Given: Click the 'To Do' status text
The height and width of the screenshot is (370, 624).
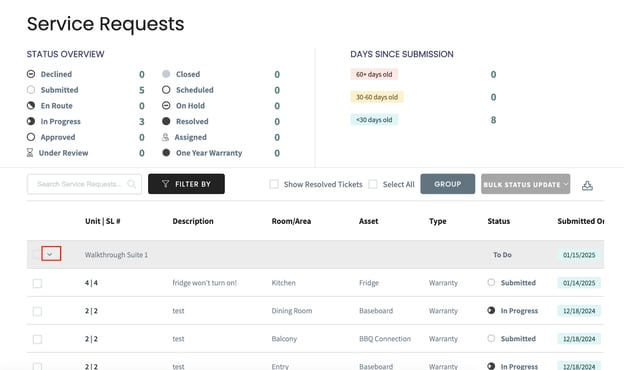Looking at the screenshot, I should [x=502, y=255].
